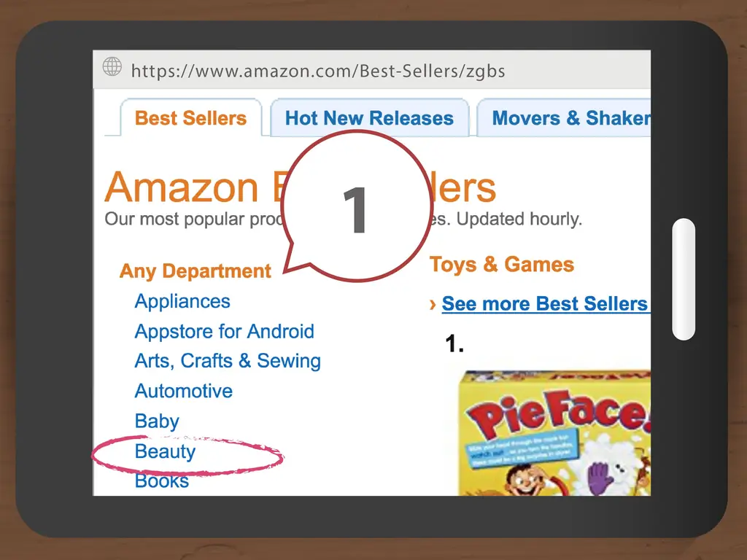This screenshot has height=560, width=747.
Task: Open the Automotive category
Action: (183, 391)
